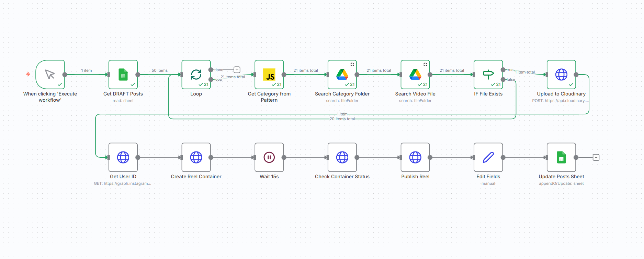Click the IF File Exists true output connector

click(x=503, y=70)
